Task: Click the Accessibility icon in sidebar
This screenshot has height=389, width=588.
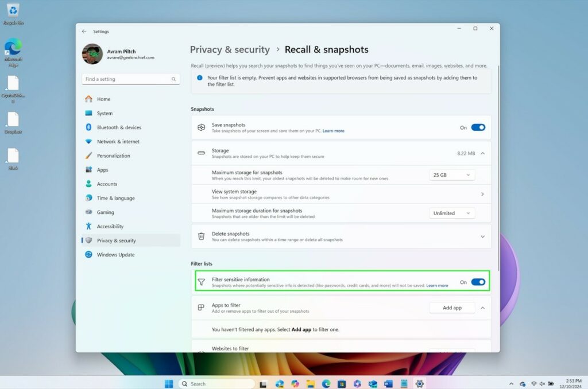Action: click(x=88, y=227)
